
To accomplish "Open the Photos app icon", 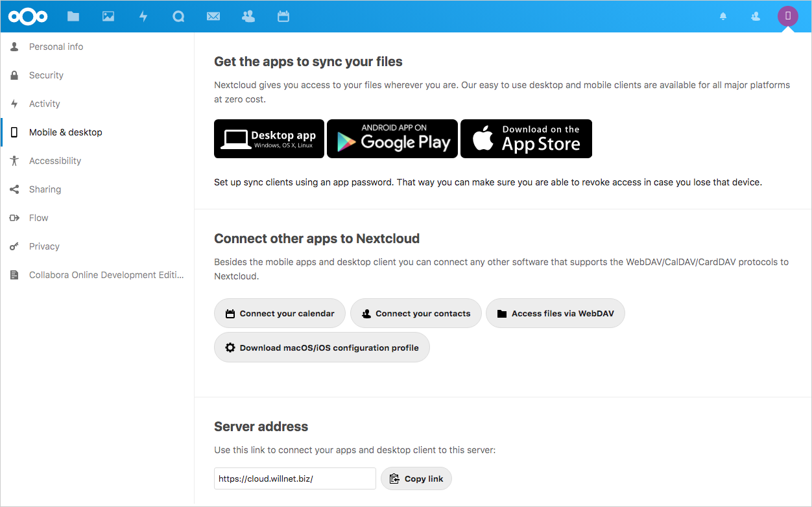I will coord(108,16).
